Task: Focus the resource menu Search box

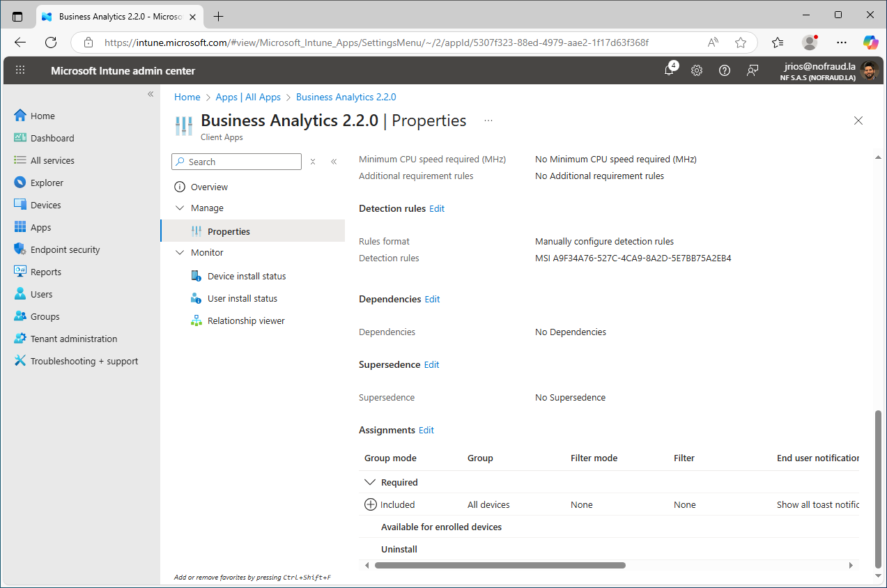Action: pyautogui.click(x=236, y=162)
